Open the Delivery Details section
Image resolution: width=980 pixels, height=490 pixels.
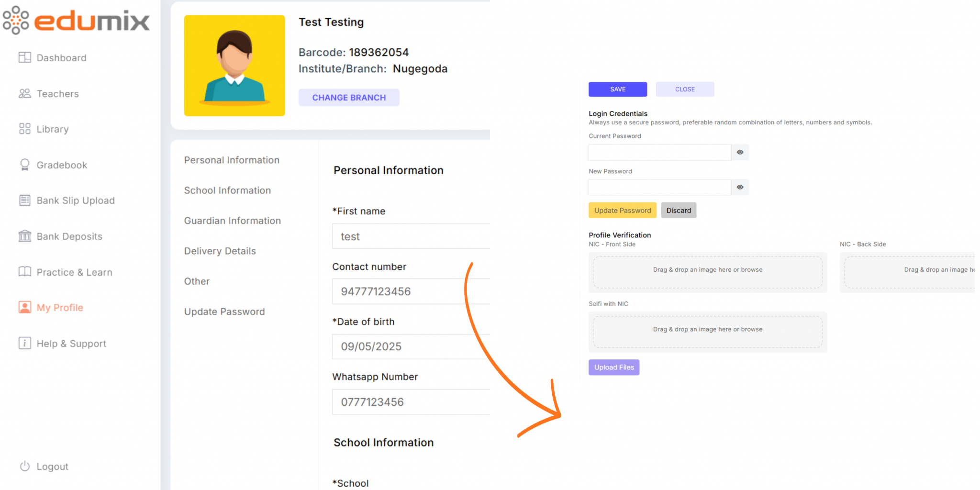click(220, 251)
